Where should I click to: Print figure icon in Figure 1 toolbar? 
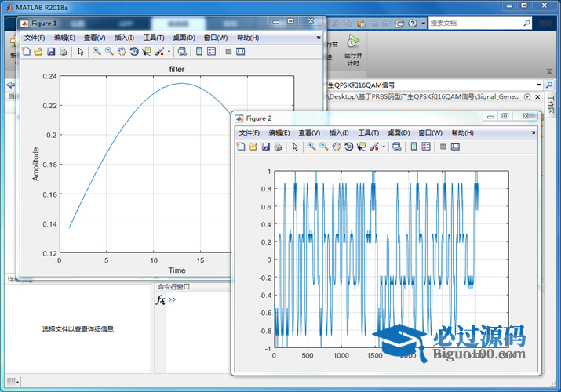(x=64, y=52)
